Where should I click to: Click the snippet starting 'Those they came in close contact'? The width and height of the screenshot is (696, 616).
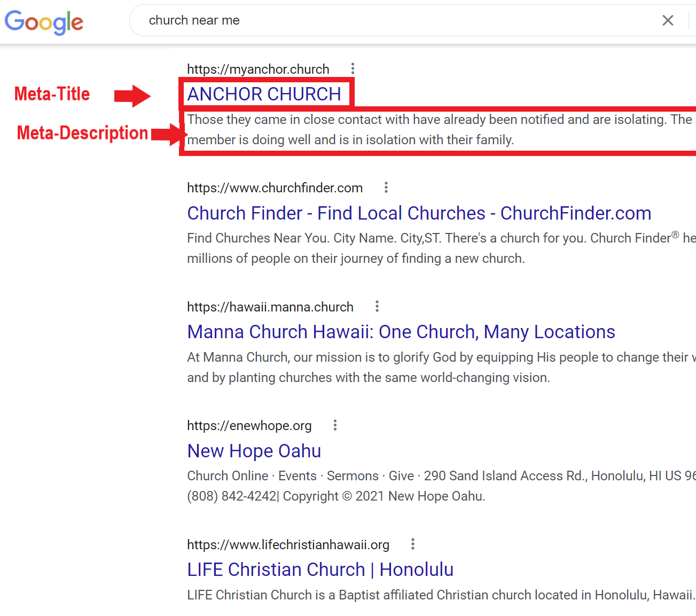[441, 129]
